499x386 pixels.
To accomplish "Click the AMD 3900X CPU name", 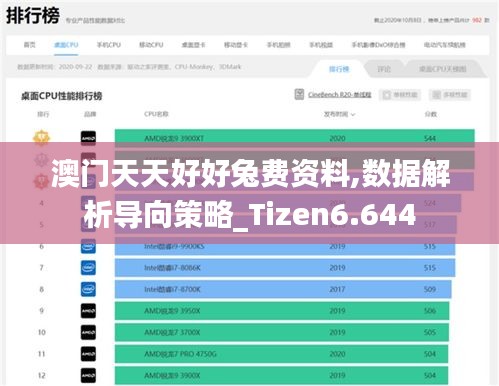I will 172,376.
